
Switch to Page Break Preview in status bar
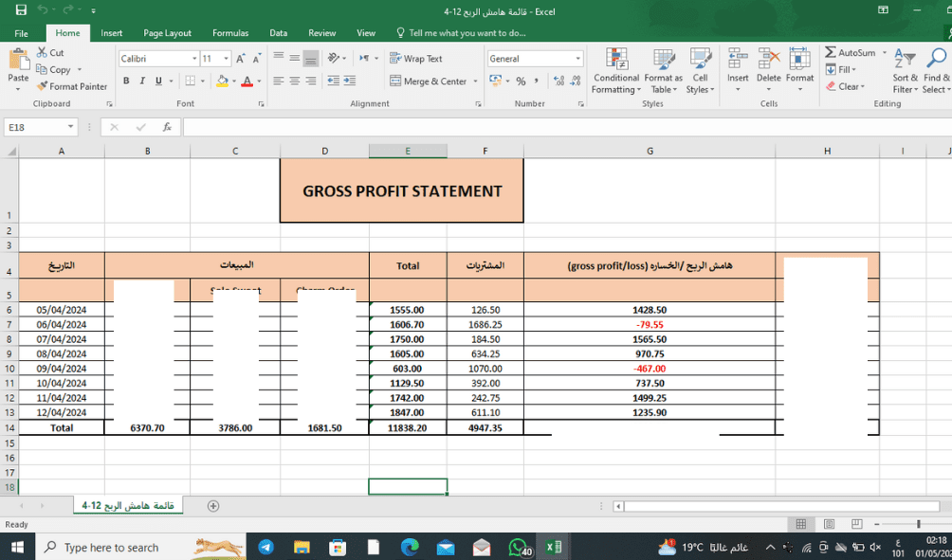[x=856, y=524]
